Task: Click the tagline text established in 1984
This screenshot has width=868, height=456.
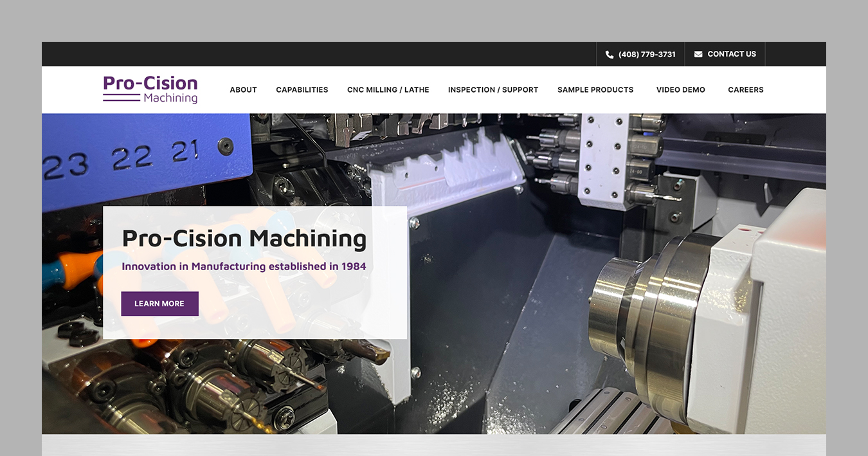Action: (x=244, y=266)
